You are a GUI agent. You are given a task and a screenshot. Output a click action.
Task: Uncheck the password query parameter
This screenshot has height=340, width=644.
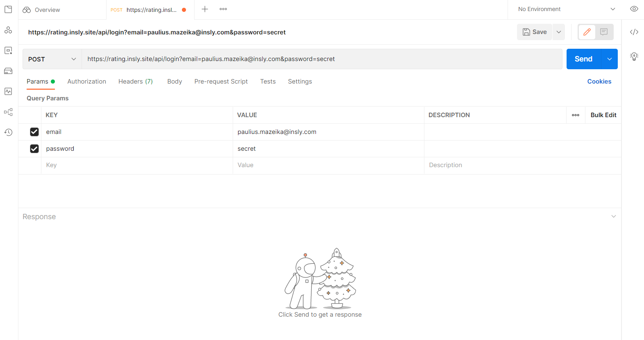tap(34, 149)
